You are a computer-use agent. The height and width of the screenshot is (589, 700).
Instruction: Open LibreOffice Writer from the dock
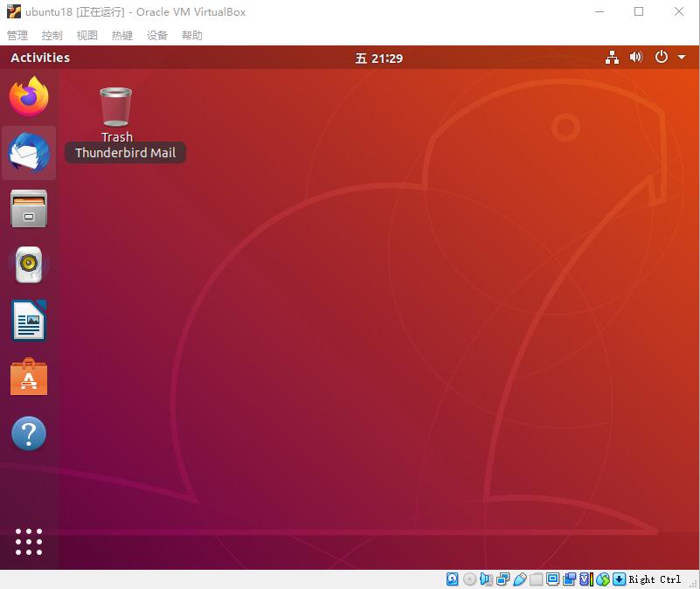(x=29, y=320)
